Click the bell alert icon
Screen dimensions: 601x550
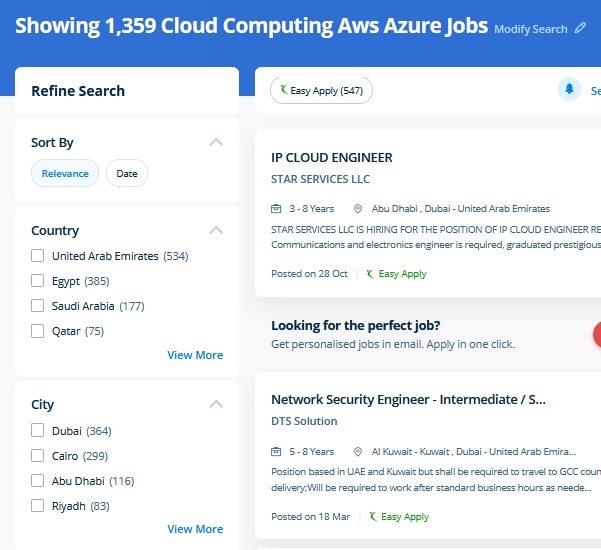pos(569,90)
